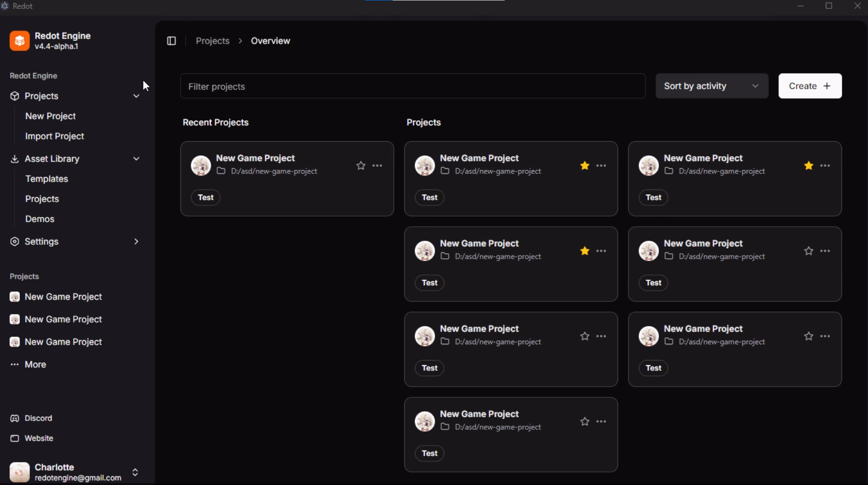The width and height of the screenshot is (868, 485).
Task: Click the Settings gear icon in sidebar
Action: click(15, 242)
